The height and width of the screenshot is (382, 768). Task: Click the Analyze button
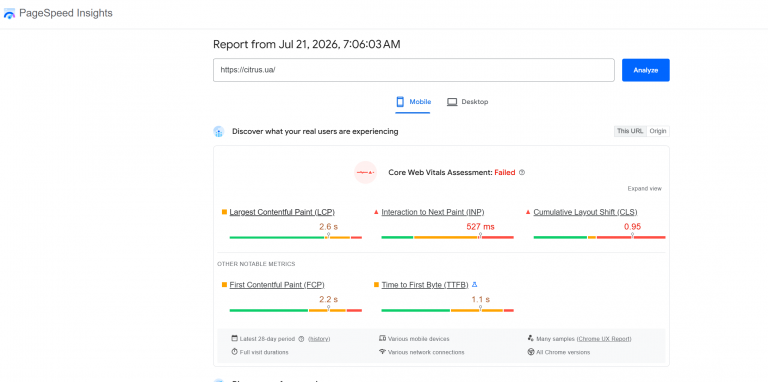click(x=646, y=70)
